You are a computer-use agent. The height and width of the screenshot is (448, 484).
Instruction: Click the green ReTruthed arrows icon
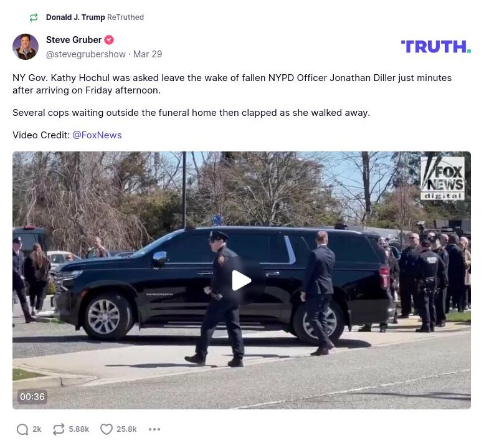pos(34,17)
